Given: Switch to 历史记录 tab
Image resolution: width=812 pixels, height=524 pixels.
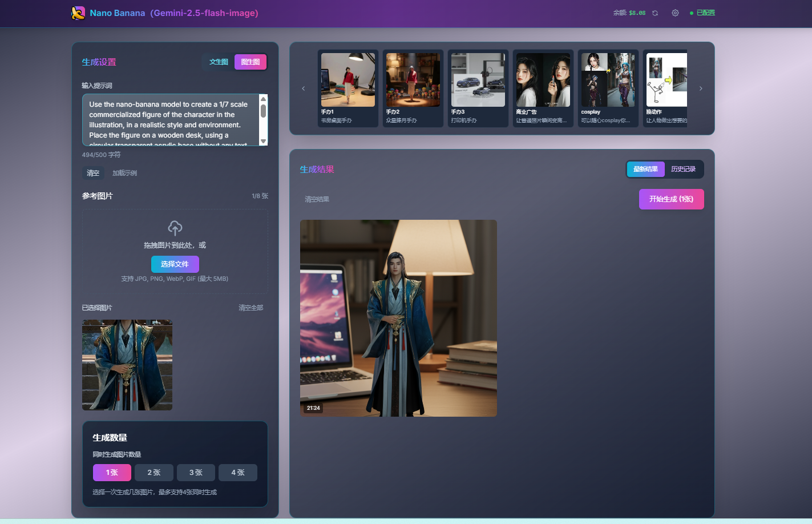Looking at the screenshot, I should pos(683,170).
